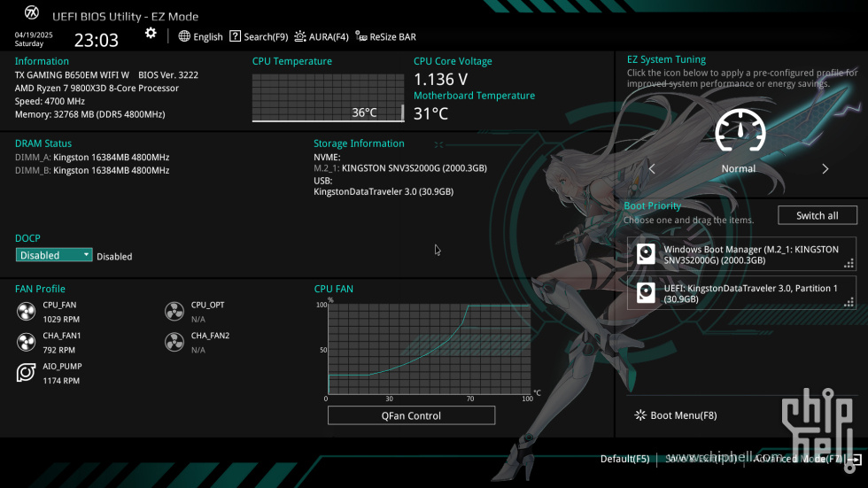Open AURA(F4) lighting settings

(322, 36)
